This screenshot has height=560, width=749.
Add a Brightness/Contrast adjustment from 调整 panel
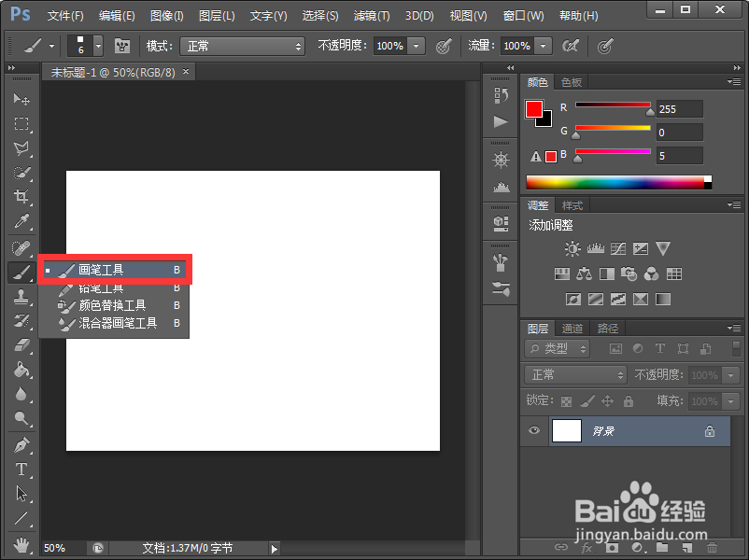point(572,249)
